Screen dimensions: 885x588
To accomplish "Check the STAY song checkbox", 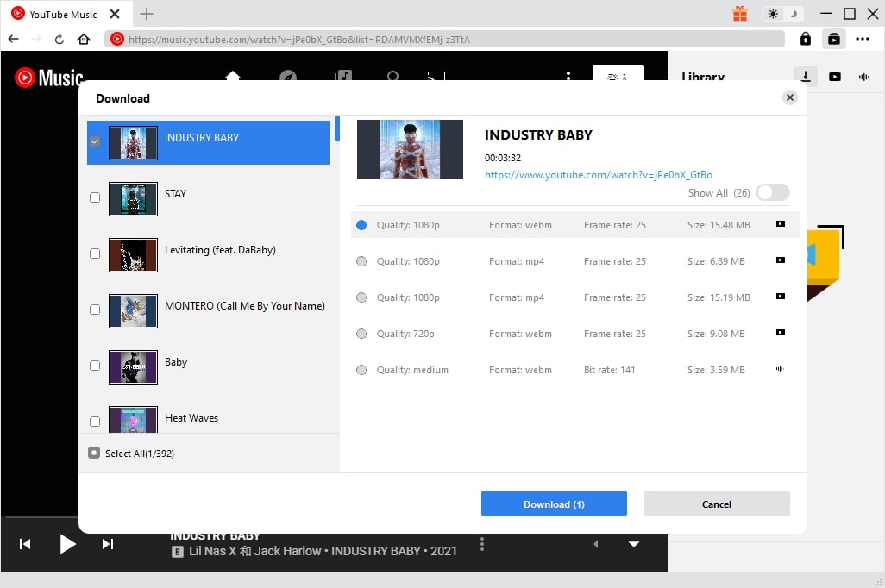I will click(x=95, y=197).
